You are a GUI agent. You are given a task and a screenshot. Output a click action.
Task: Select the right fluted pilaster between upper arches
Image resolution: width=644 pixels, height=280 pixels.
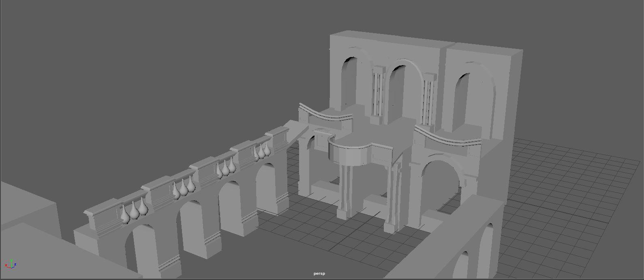(428, 100)
